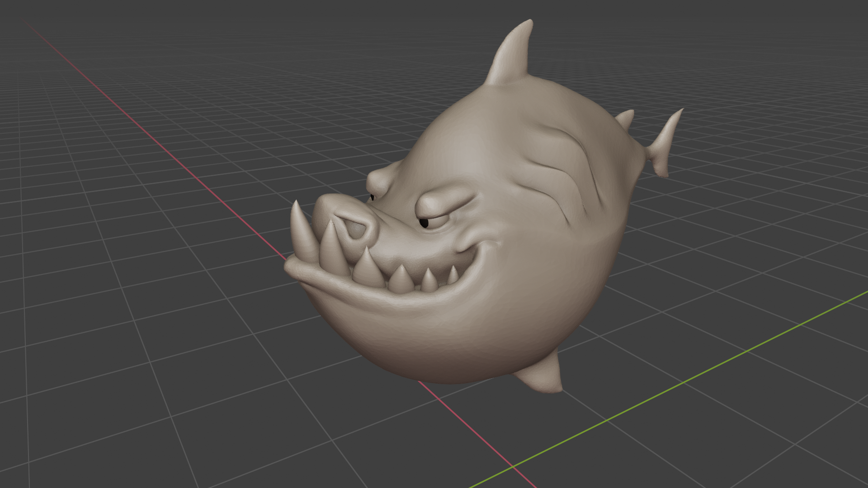Click the protruding lower lip at the front

(298, 270)
